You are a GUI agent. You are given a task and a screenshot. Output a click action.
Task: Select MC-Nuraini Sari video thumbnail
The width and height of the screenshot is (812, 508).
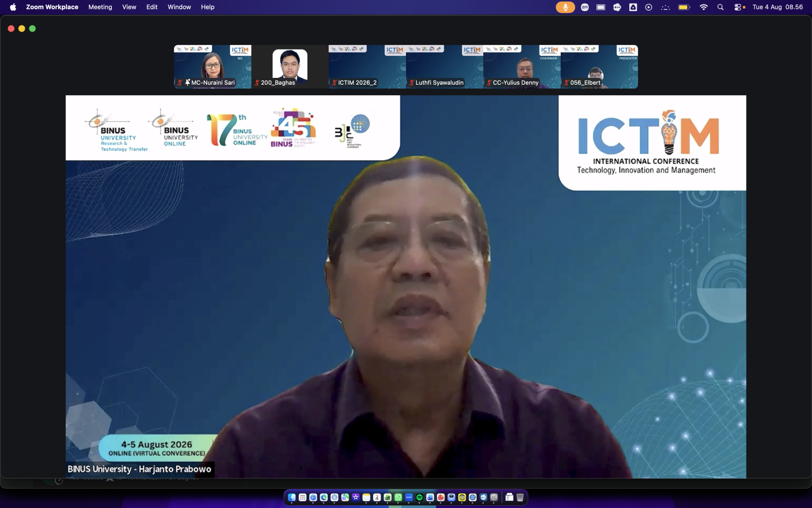pyautogui.click(x=213, y=66)
